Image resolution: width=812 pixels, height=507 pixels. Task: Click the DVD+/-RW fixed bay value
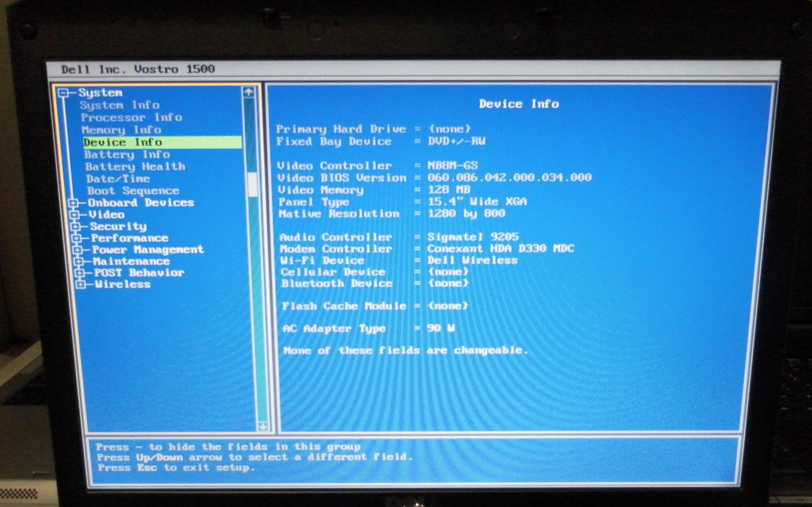(457, 141)
